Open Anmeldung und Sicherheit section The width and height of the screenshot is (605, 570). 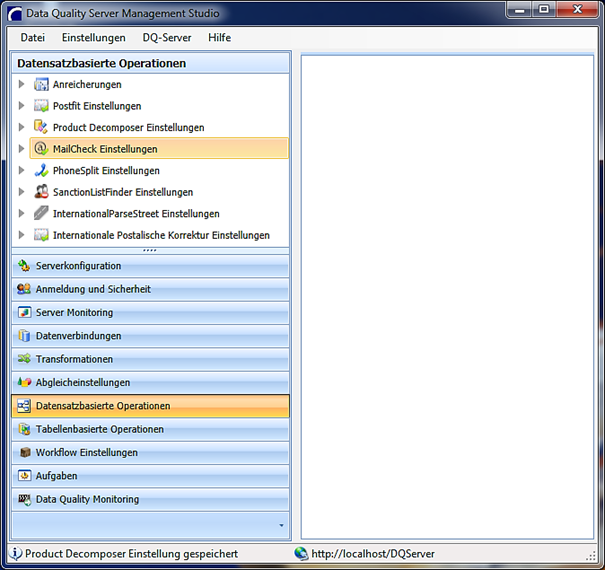pos(150,289)
